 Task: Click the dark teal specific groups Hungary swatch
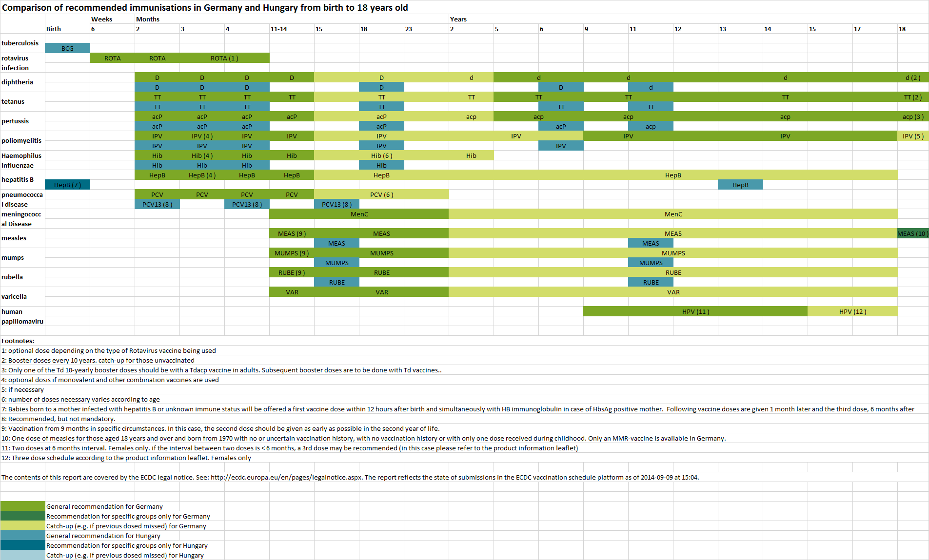coord(22,545)
